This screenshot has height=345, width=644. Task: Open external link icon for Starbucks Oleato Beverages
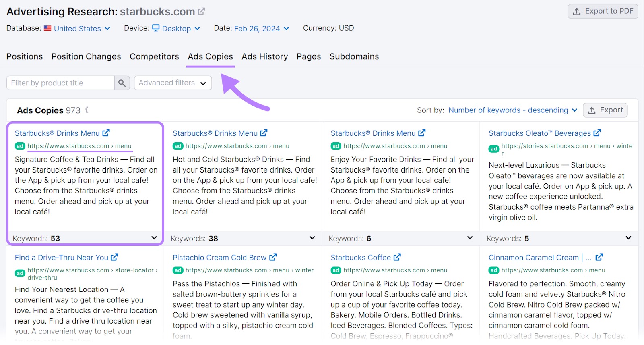597,133
